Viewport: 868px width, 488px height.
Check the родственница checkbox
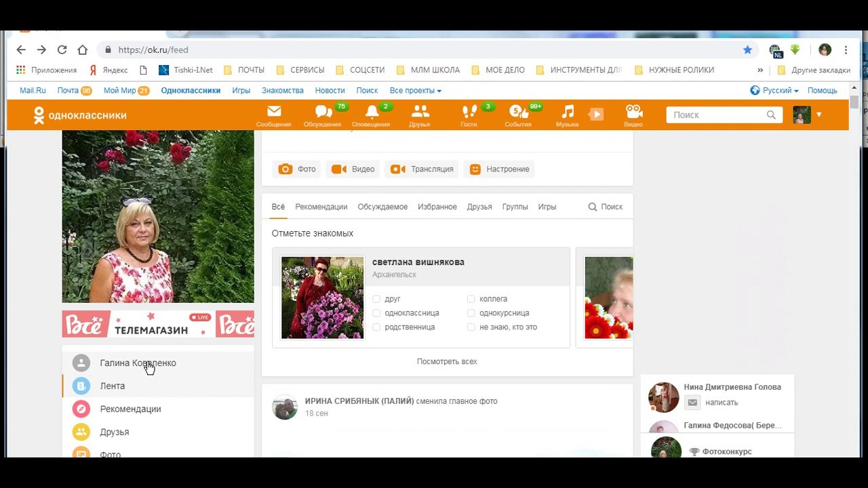(x=376, y=327)
